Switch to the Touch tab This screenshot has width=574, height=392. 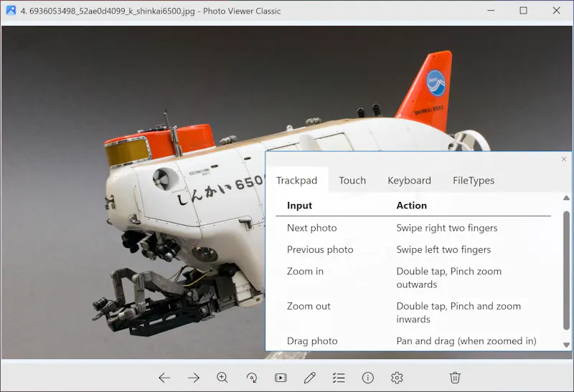pos(352,181)
